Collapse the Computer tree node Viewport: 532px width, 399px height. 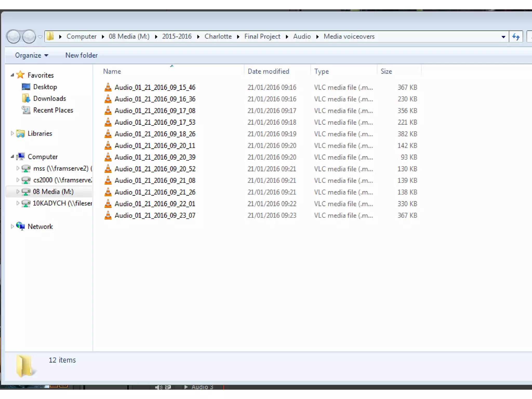tap(12, 156)
